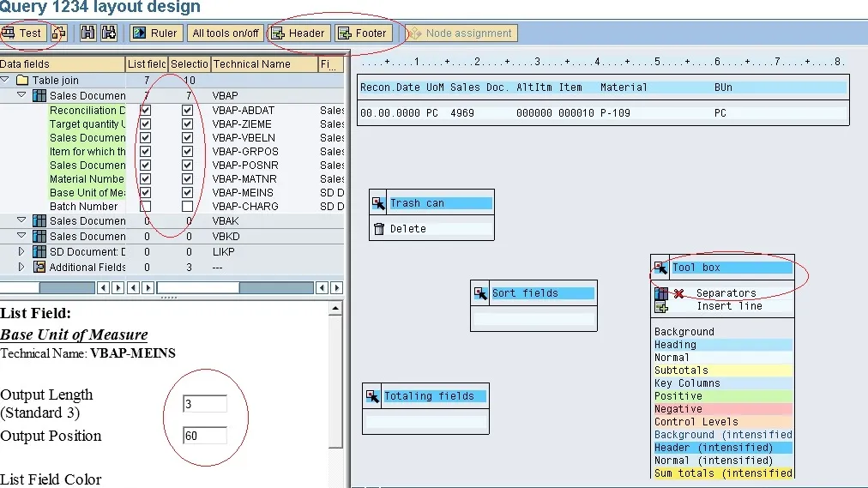Click the Material heading in list preview
The width and height of the screenshot is (868, 488).
[x=624, y=87]
